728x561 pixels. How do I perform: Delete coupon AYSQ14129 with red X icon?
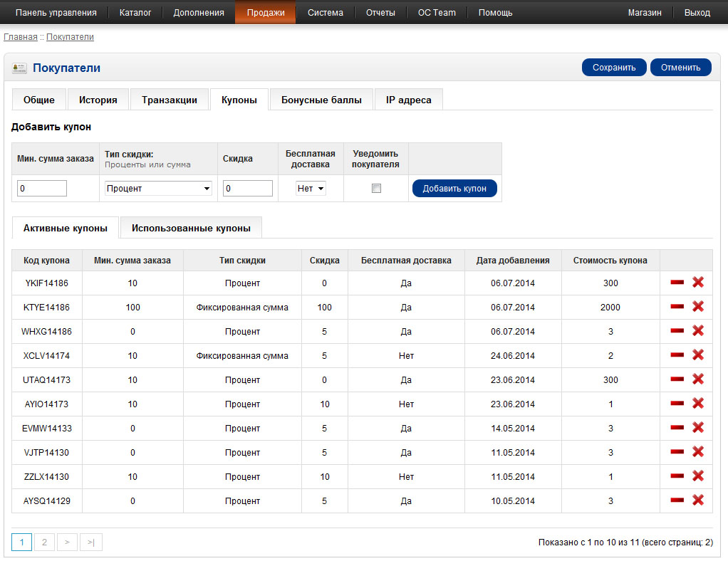pos(698,500)
